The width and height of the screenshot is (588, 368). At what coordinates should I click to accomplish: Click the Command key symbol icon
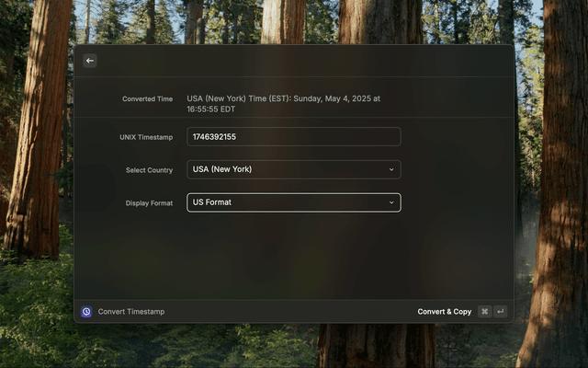(484, 312)
